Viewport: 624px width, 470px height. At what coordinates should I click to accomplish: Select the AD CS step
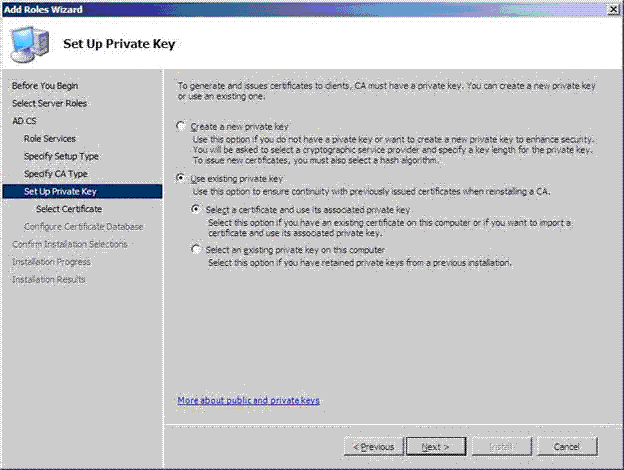[x=24, y=121]
